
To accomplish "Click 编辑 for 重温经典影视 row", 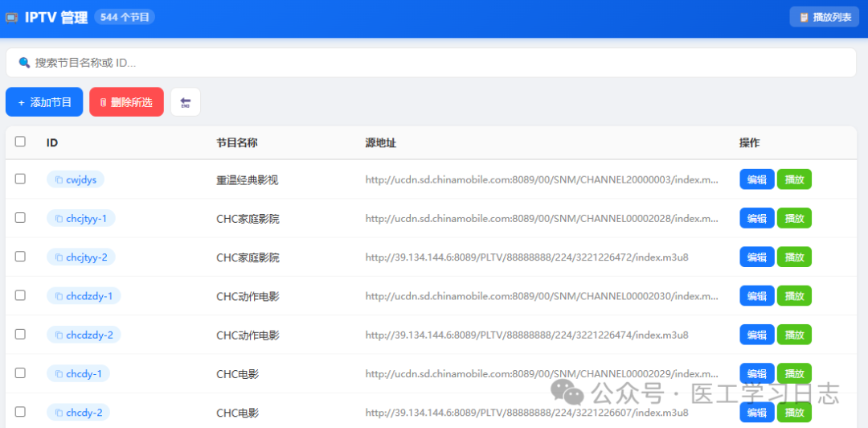I will pos(757,179).
